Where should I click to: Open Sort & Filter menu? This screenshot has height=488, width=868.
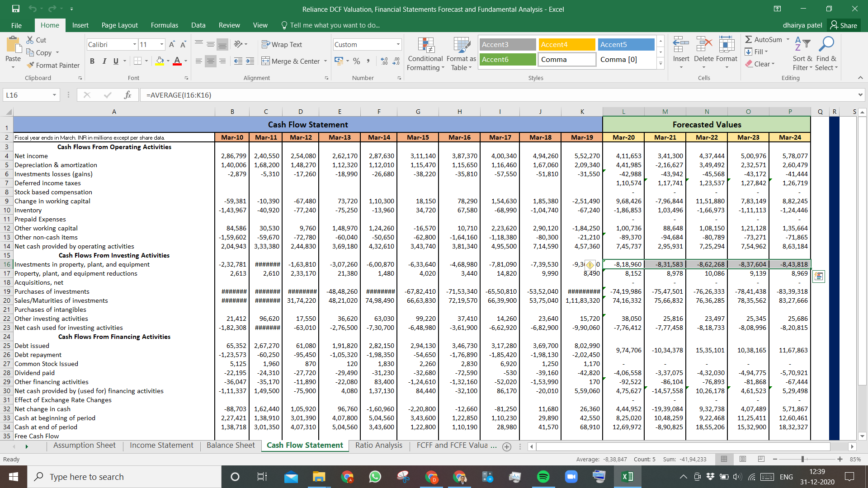(802, 53)
